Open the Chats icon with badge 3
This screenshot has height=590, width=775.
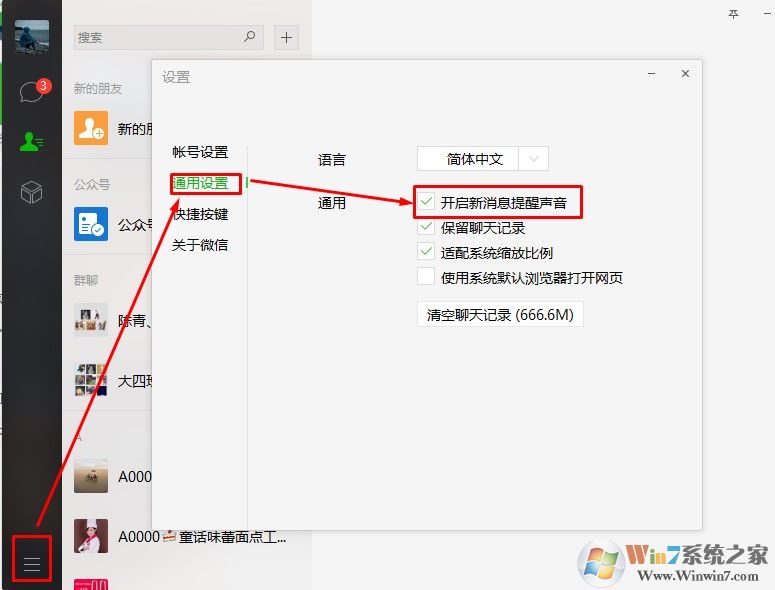[x=33, y=91]
